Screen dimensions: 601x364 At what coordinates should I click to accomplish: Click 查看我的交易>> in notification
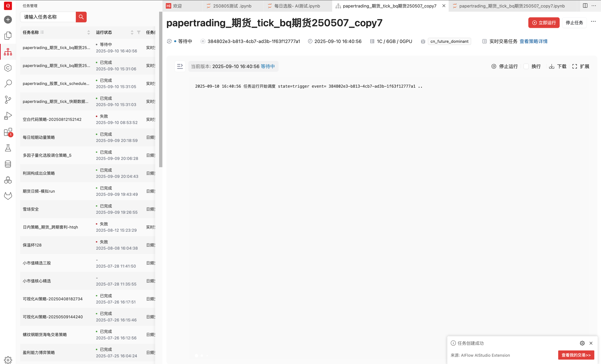tap(576, 355)
